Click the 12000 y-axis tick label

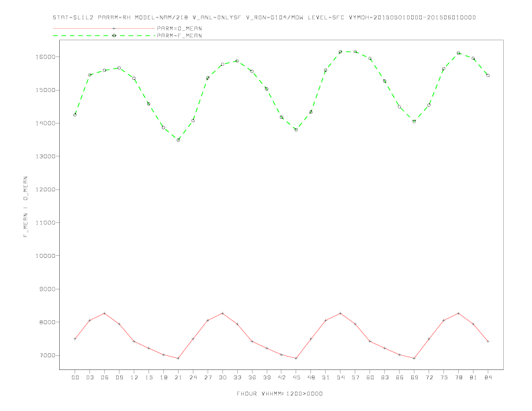[46, 189]
